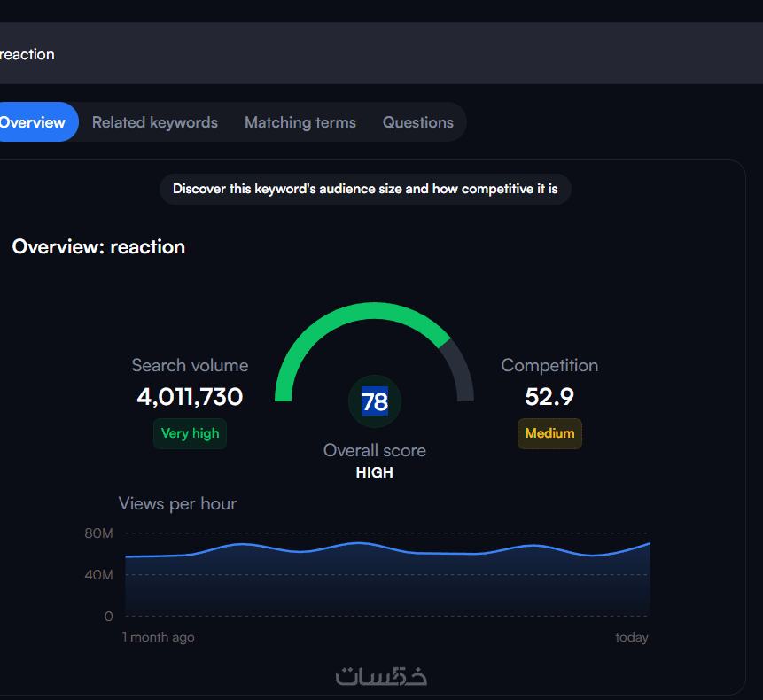Image resolution: width=763 pixels, height=700 pixels.
Task: Click the 80M axis label
Action: tap(98, 533)
